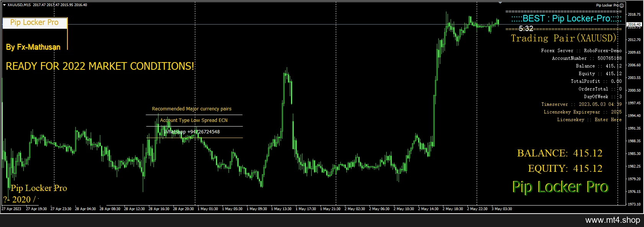Click the 5:32 candle timer text

[526, 29]
